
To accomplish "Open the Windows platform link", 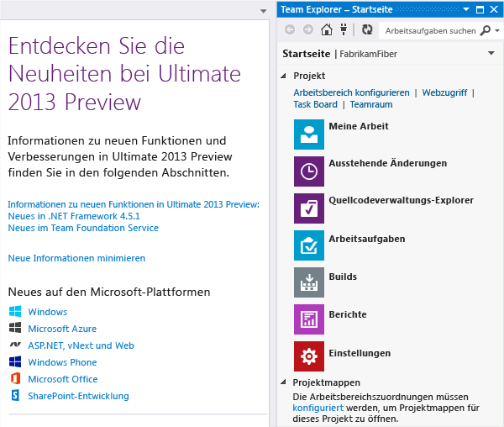I will [48, 312].
